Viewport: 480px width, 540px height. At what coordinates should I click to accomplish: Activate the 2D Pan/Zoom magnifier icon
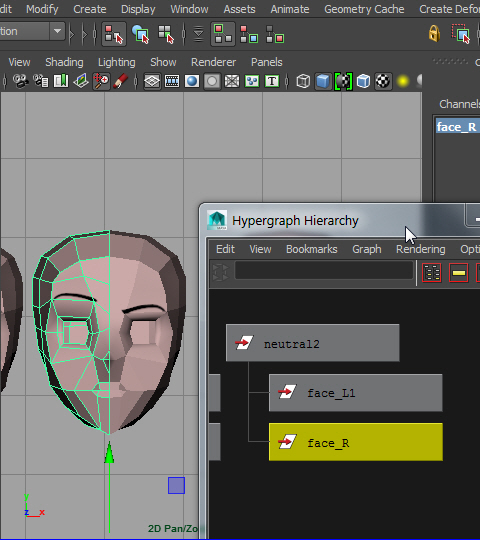tap(101, 81)
